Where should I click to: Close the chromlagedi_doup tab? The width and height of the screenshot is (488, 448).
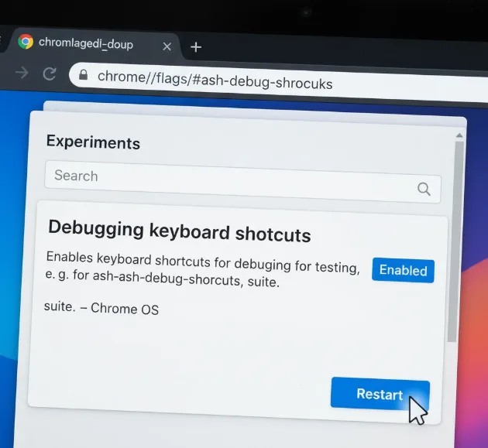[167, 46]
